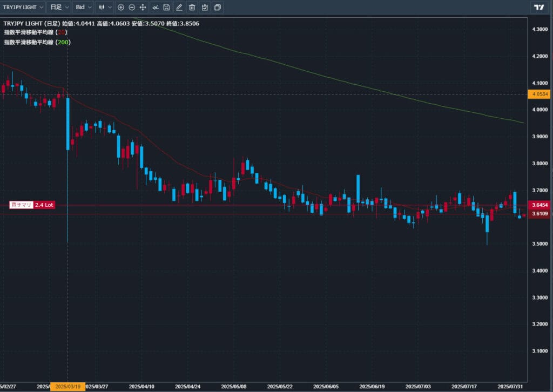The height and width of the screenshot is (392, 553).
Task: Click the clipboard checklist icon
Action: (204, 7)
